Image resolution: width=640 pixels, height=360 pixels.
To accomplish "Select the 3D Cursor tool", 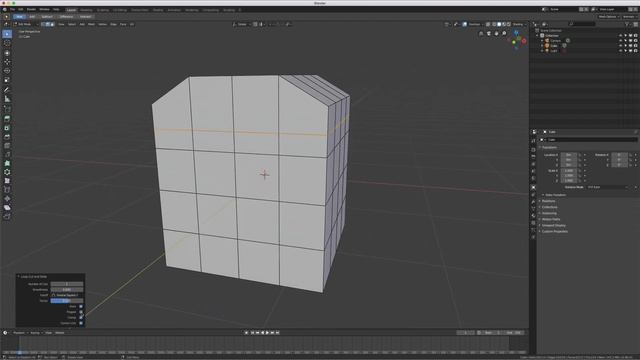I will click(7, 43).
